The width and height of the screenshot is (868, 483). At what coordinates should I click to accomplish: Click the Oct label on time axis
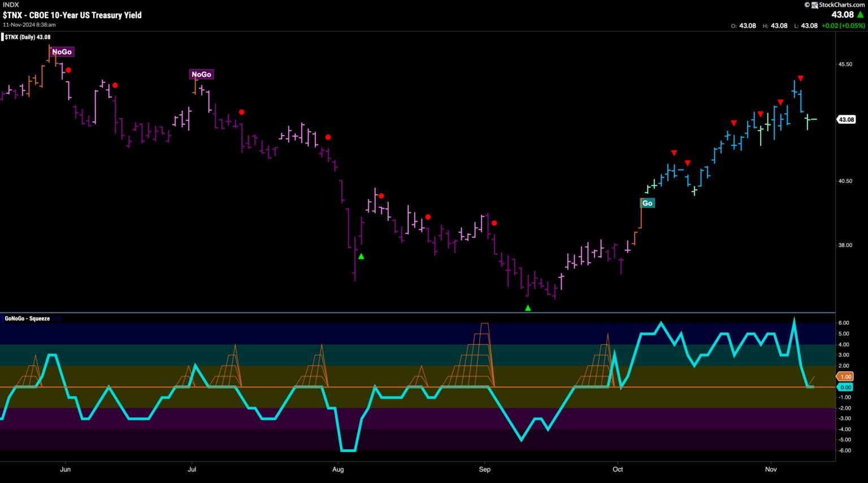[x=618, y=469]
